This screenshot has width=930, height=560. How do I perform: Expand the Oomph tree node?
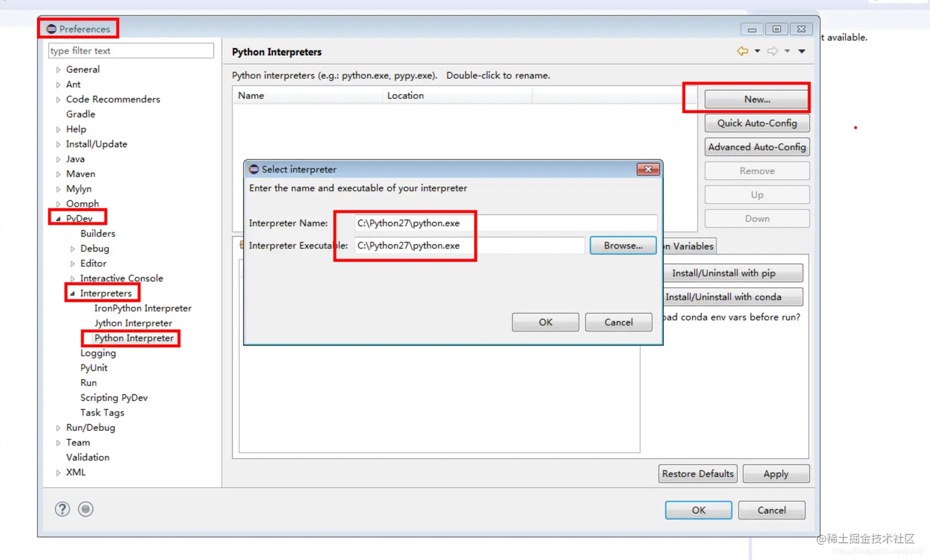[x=58, y=204]
